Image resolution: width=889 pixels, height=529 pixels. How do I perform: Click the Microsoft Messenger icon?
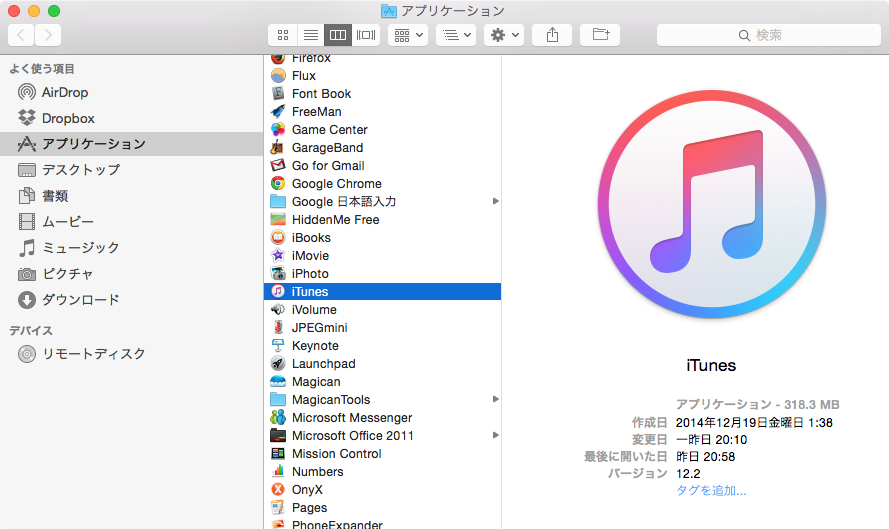(x=278, y=418)
